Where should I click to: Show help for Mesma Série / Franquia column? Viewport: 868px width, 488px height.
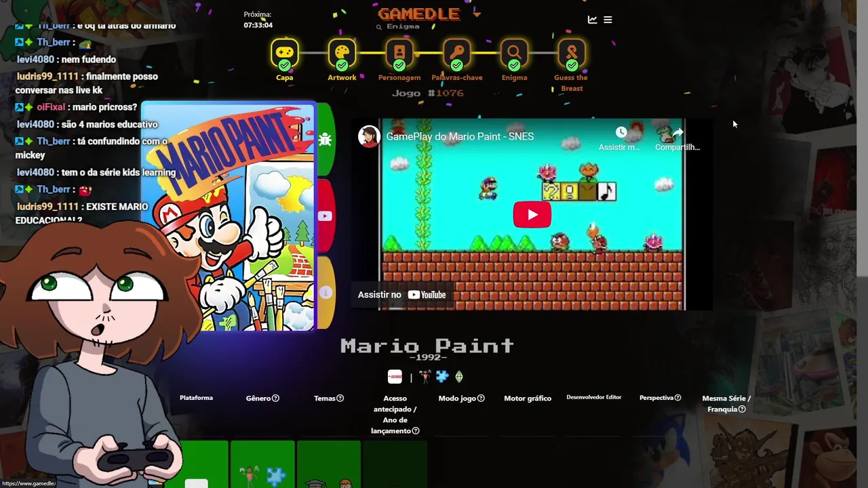[x=742, y=409]
